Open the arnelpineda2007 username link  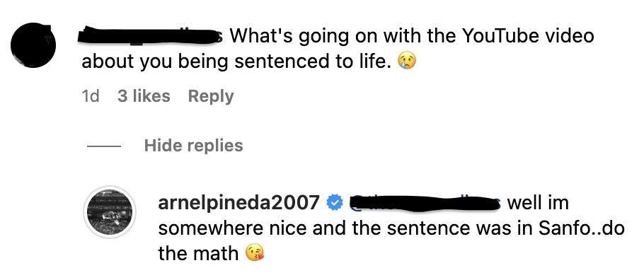[238, 203]
